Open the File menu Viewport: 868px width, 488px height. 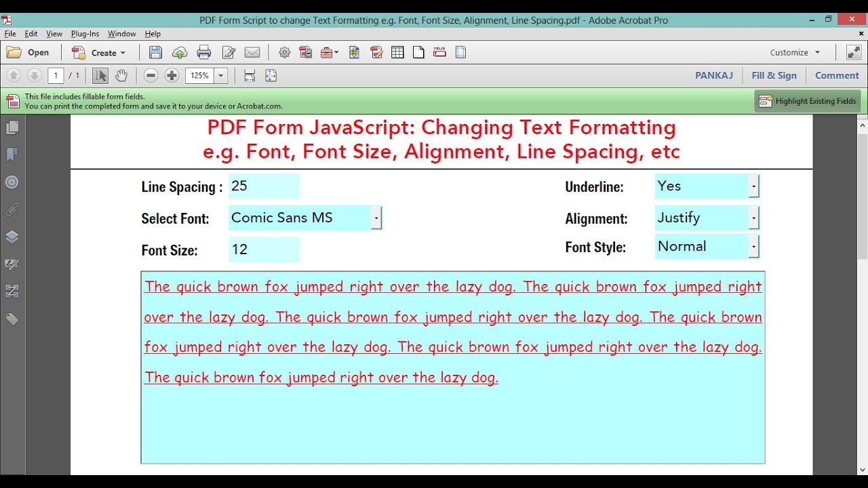point(10,34)
